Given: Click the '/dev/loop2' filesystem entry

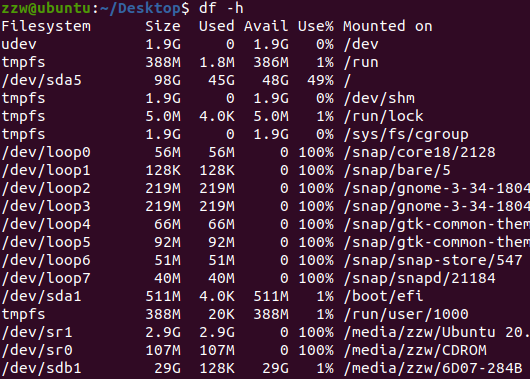Looking at the screenshot, I should 46,188.
